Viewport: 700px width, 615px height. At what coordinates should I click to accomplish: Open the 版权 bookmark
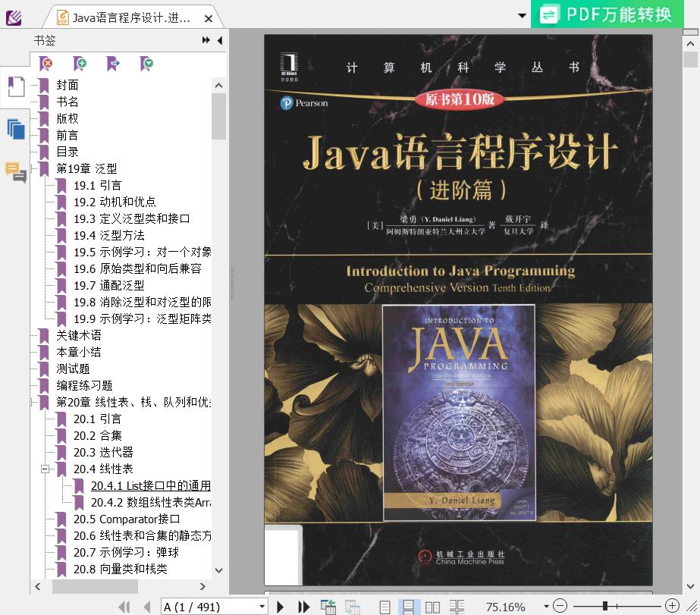click(67, 119)
